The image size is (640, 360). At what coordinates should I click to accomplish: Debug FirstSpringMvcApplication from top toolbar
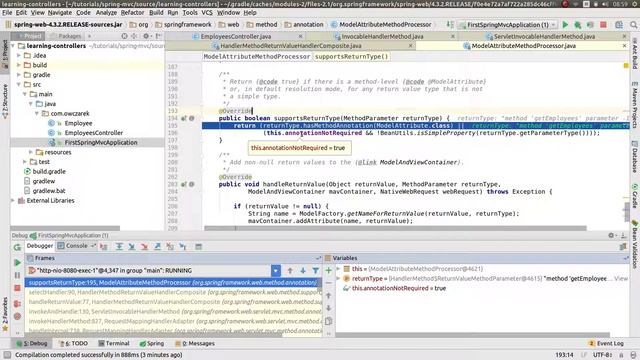[x=578, y=25]
